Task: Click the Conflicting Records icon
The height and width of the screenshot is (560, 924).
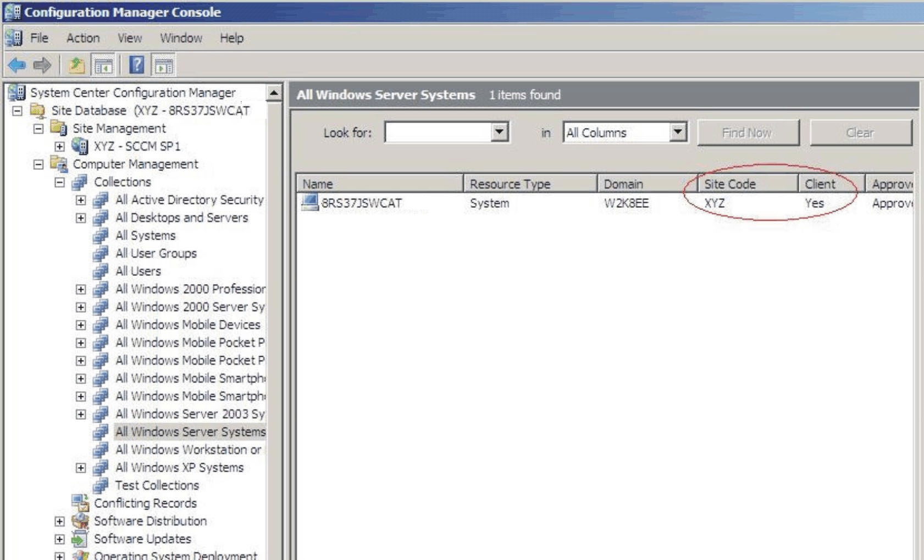Action: [x=80, y=503]
